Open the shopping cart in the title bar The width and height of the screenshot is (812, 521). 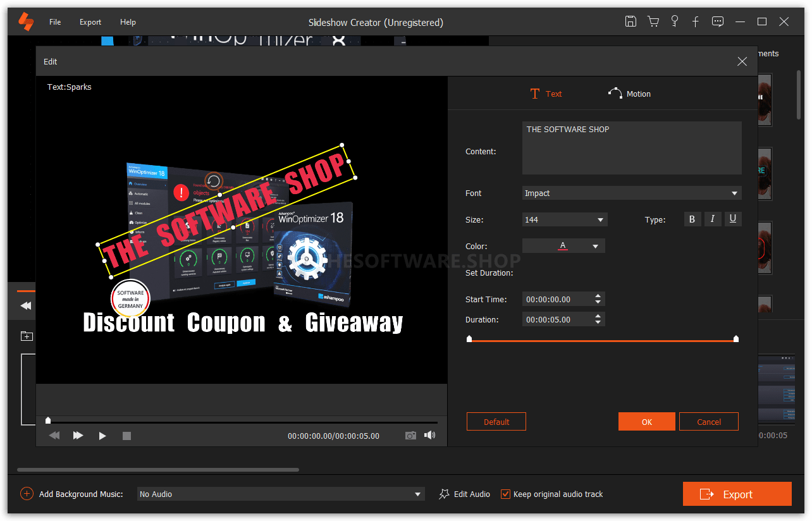tap(653, 21)
